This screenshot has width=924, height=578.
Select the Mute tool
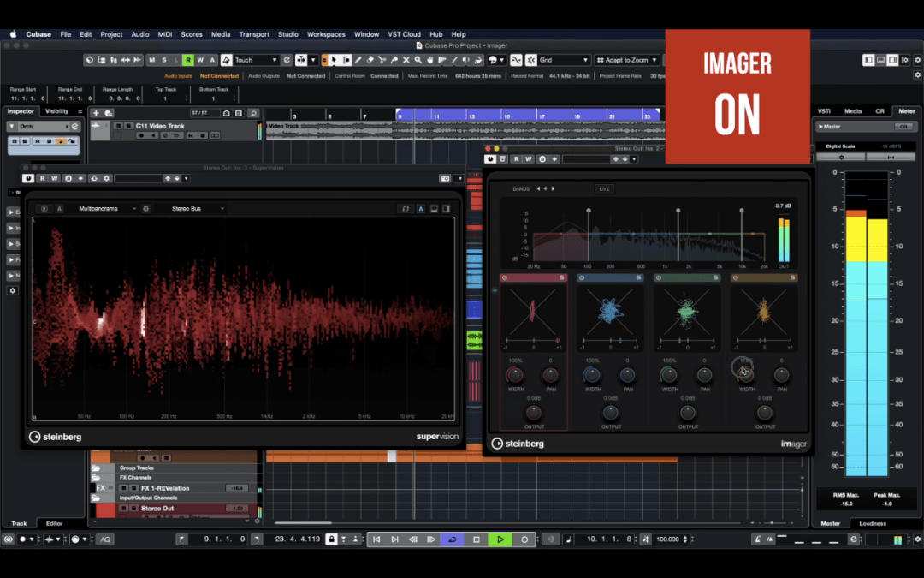tap(406, 60)
